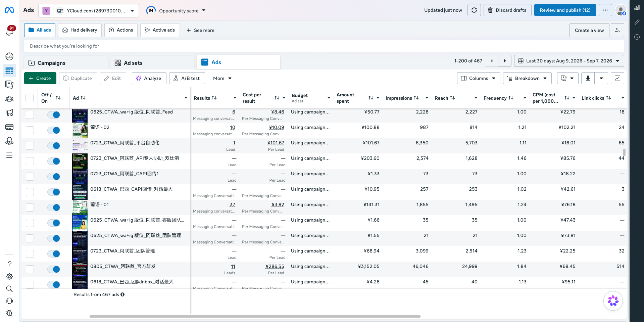Select the Had delivery view tab
The image size is (644, 322).
(80, 30)
